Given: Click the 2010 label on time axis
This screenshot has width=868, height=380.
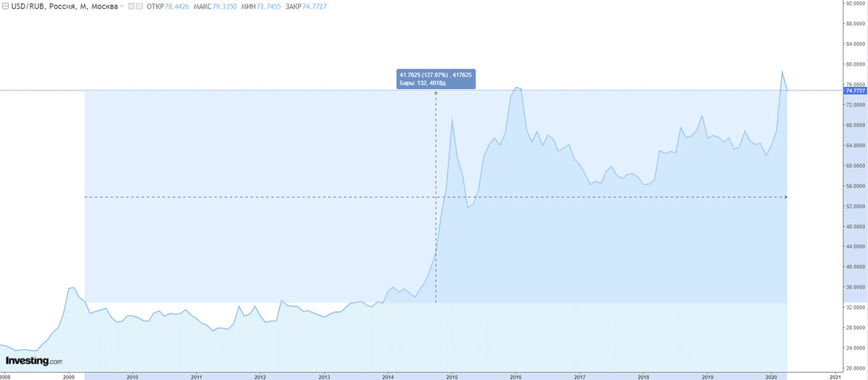Looking at the screenshot, I should click(132, 376).
